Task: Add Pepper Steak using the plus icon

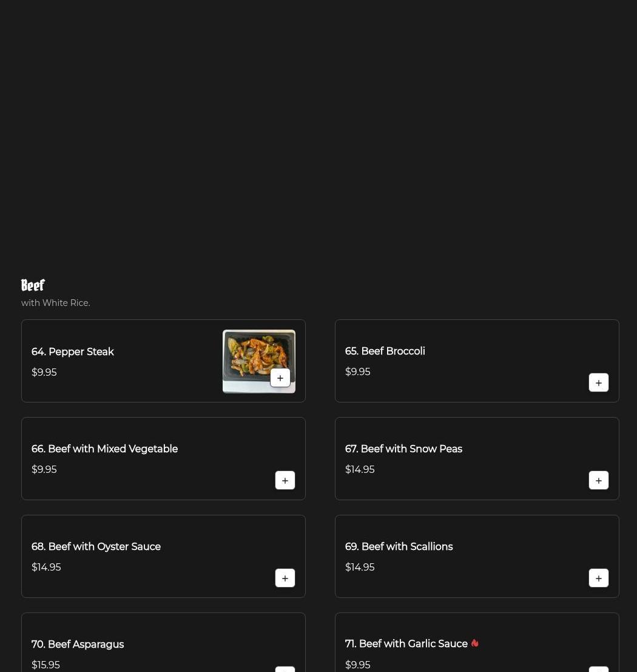Action: (x=280, y=378)
